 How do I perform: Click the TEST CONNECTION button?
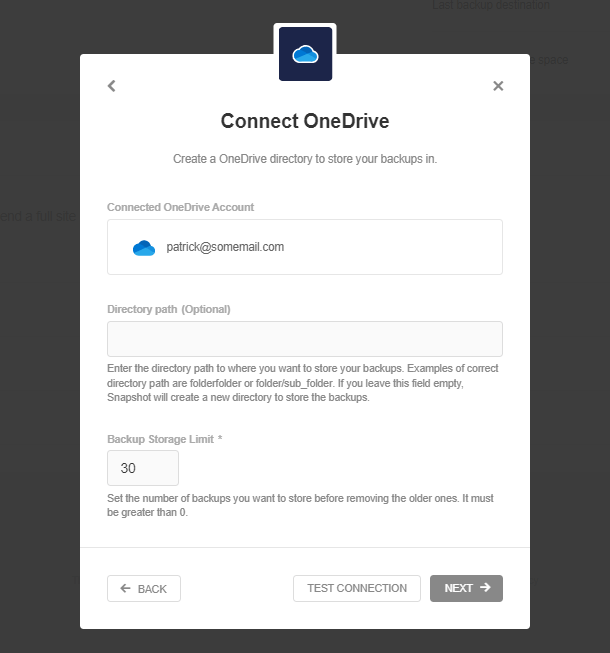pos(357,588)
